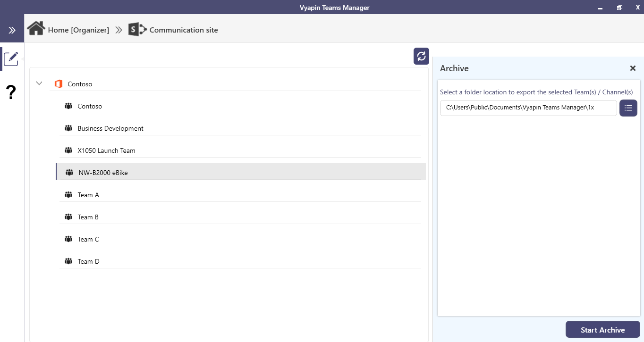
Task: Select Team C in the list
Action: pos(240,239)
